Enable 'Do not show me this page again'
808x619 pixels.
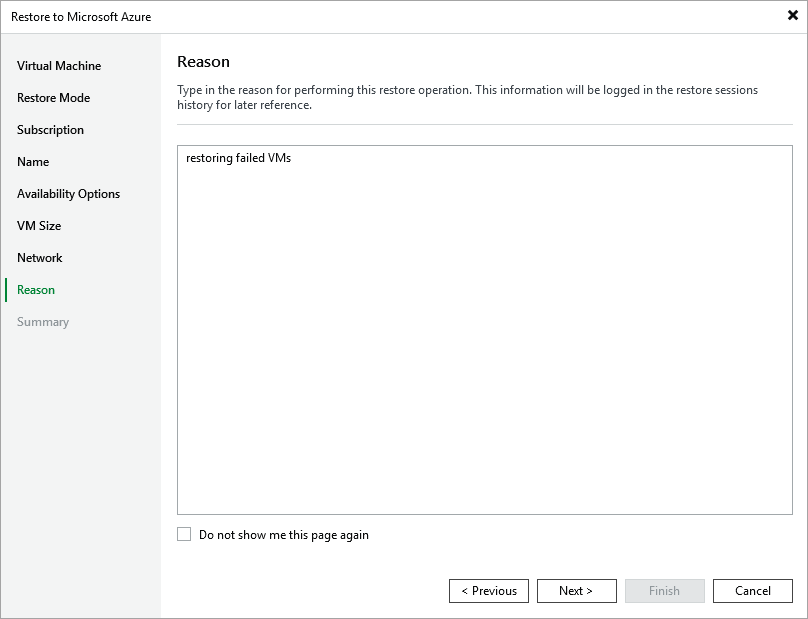(x=183, y=535)
